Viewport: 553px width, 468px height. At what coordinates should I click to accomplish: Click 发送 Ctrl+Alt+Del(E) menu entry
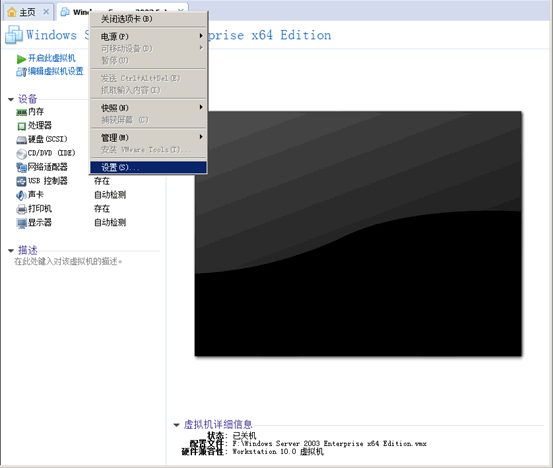pyautogui.click(x=148, y=78)
